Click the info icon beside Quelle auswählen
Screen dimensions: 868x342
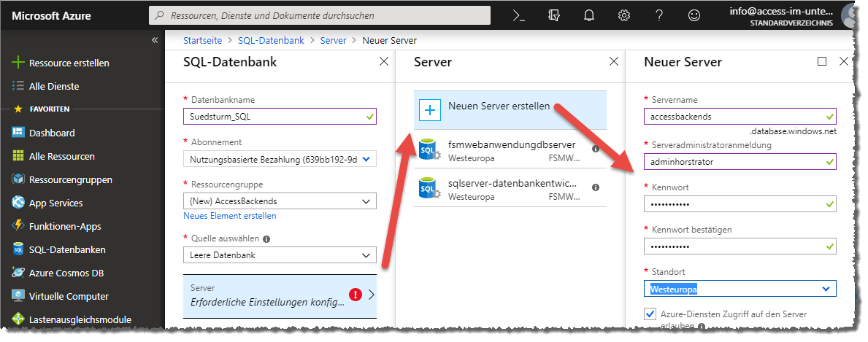(x=266, y=239)
